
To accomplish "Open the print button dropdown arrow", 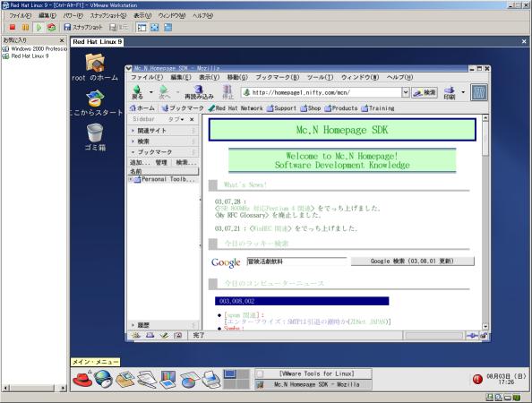I will (463, 92).
